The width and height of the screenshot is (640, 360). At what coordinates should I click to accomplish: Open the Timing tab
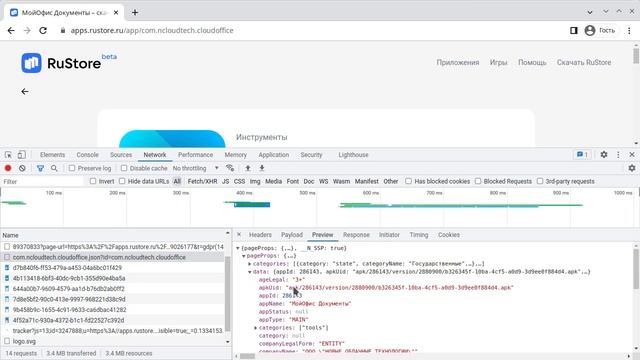click(x=419, y=235)
